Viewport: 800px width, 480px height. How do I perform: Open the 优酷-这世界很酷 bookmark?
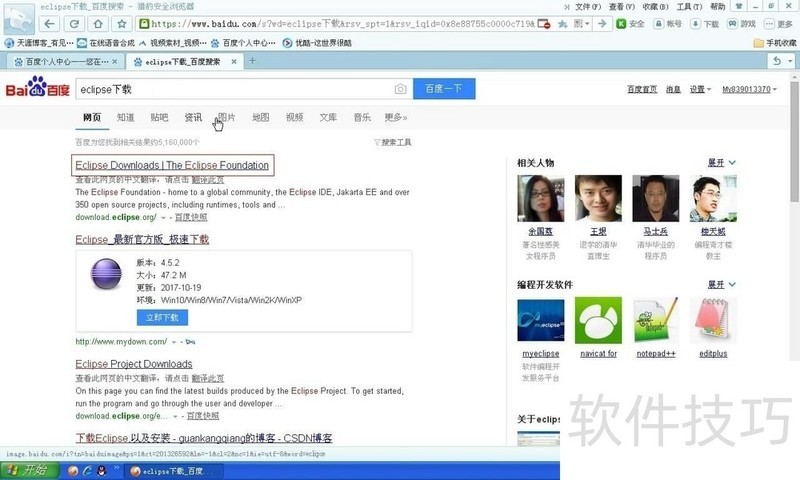click(317, 43)
